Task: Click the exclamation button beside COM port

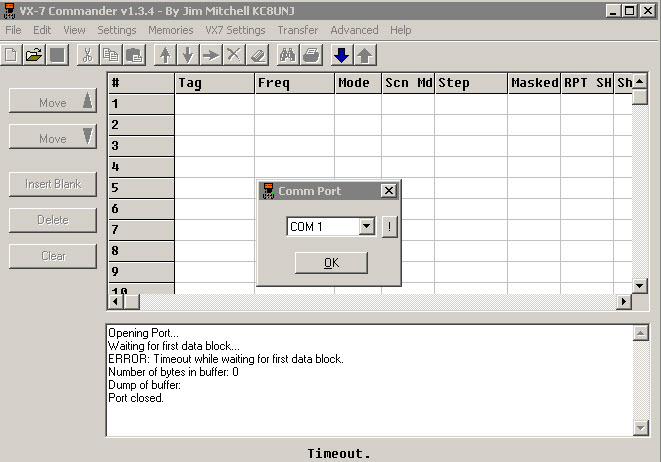Action: (390, 227)
